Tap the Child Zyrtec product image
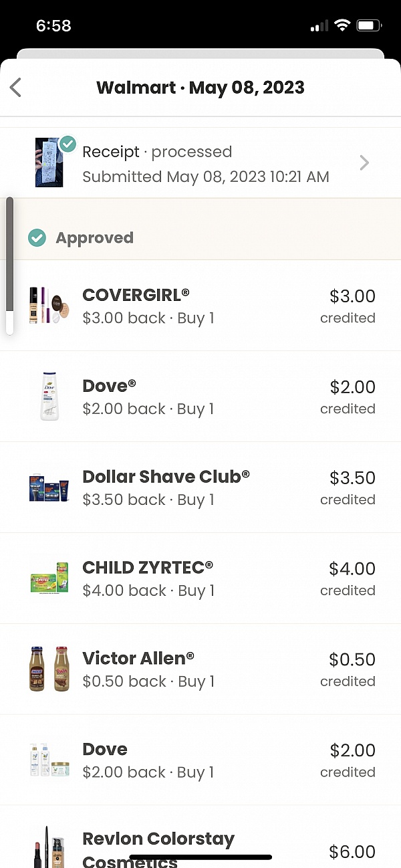The width and height of the screenshot is (401, 868). point(49,578)
